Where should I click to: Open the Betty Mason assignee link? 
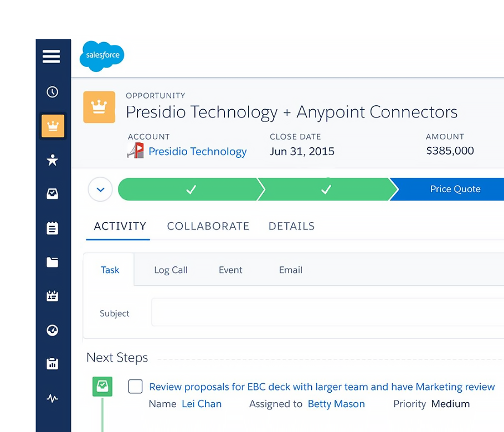(x=336, y=404)
